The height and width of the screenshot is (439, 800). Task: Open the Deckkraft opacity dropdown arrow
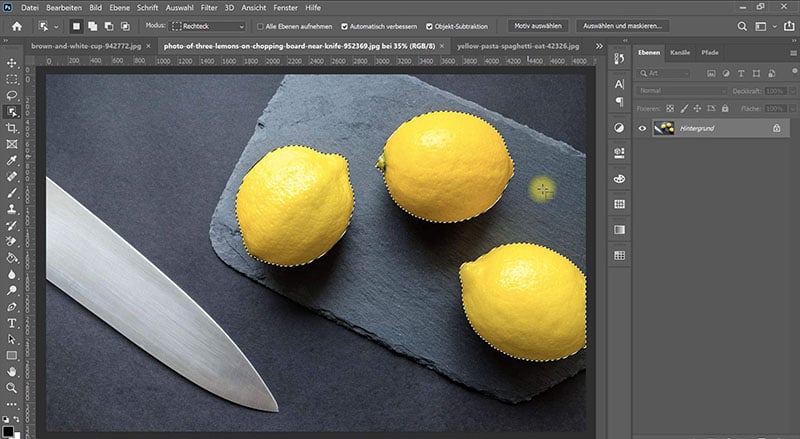pyautogui.click(x=792, y=91)
